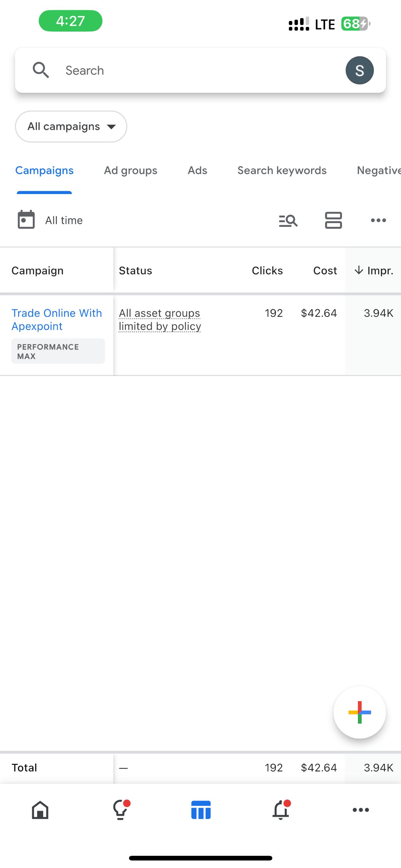Open the Campaigns table nav icon

(x=201, y=810)
